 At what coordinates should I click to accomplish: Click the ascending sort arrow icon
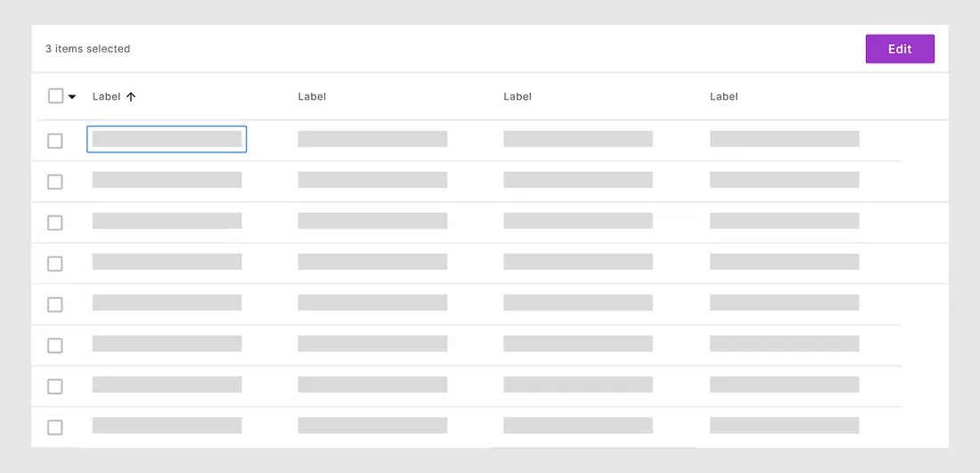coord(131,97)
